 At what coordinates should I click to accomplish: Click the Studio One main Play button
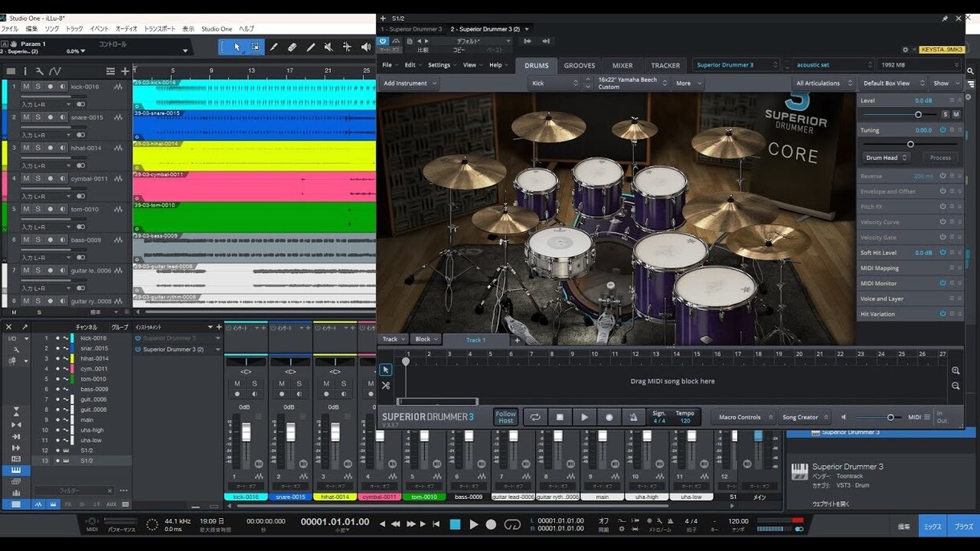click(x=473, y=524)
